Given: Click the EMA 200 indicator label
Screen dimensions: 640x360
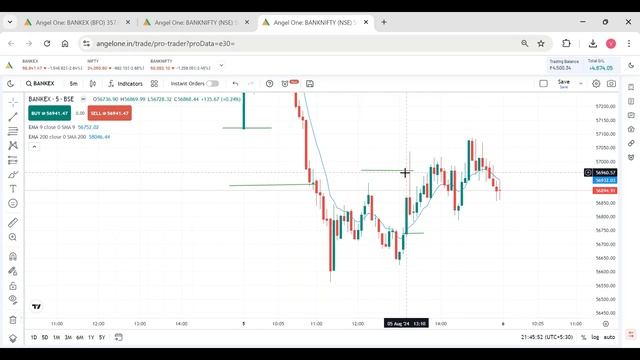Looking at the screenshot, I should tap(57, 137).
